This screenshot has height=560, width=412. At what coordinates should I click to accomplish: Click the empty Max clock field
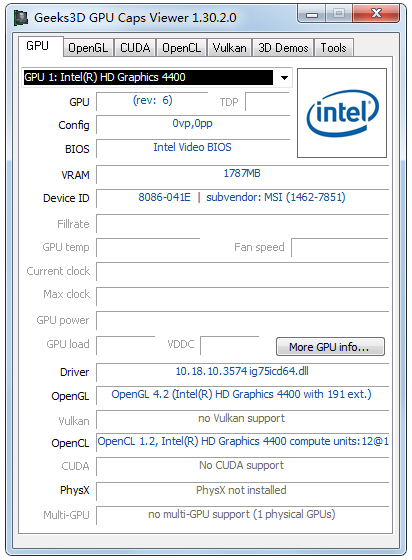242,296
